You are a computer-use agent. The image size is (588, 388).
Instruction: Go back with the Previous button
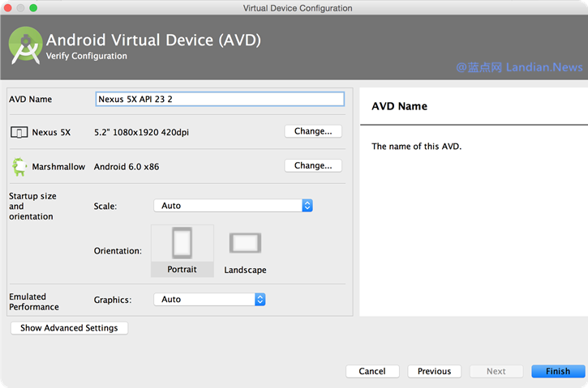[434, 371]
